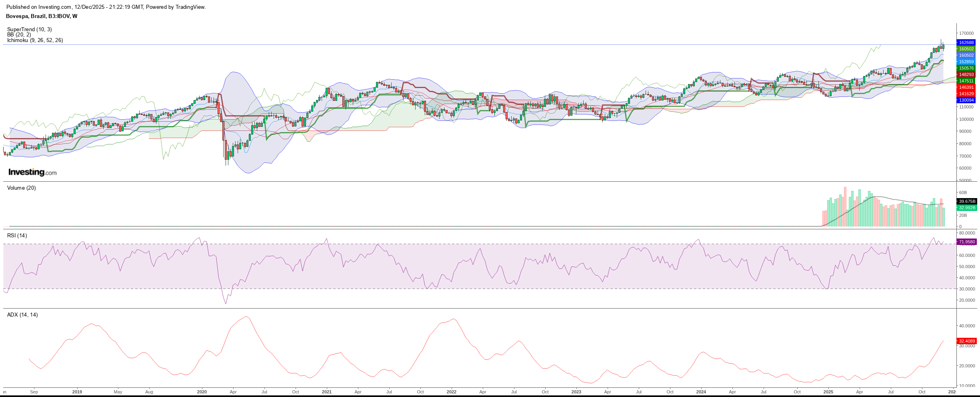Select the Volume (20) pane label
This screenshot has height=397, width=980.
point(21,188)
